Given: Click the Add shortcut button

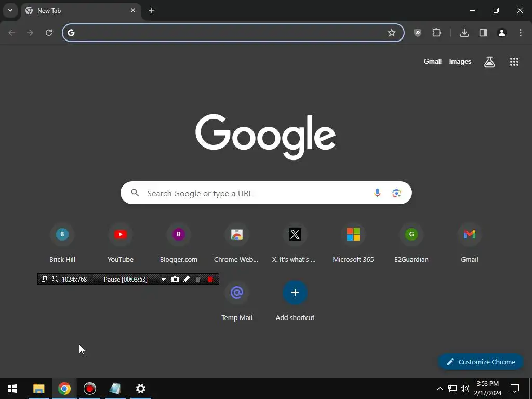Looking at the screenshot, I should click(295, 301).
